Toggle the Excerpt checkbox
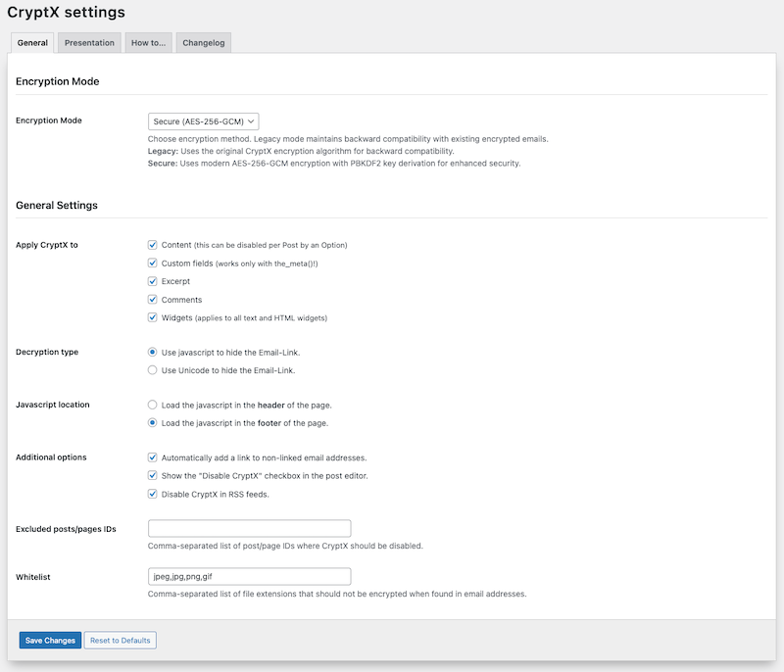 coord(153,281)
